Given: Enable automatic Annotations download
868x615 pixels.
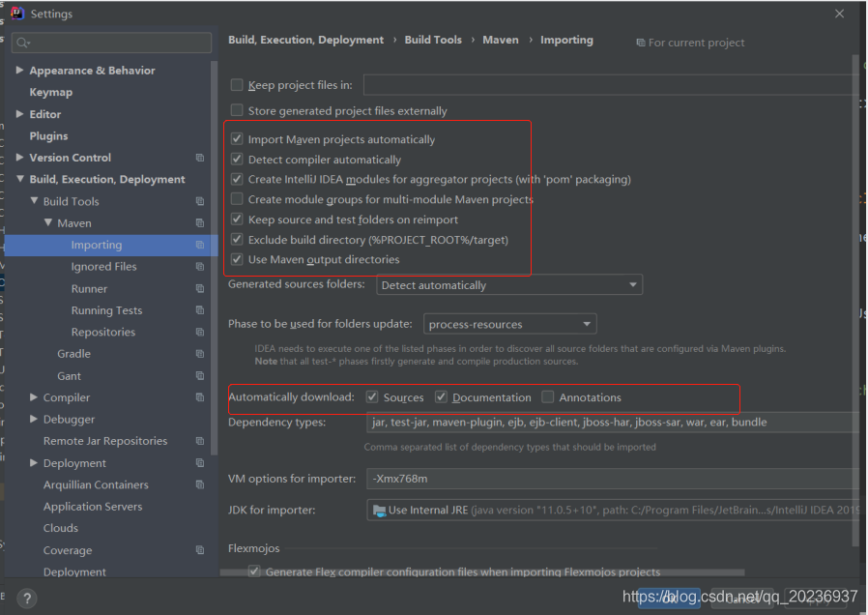Looking at the screenshot, I should [x=547, y=396].
